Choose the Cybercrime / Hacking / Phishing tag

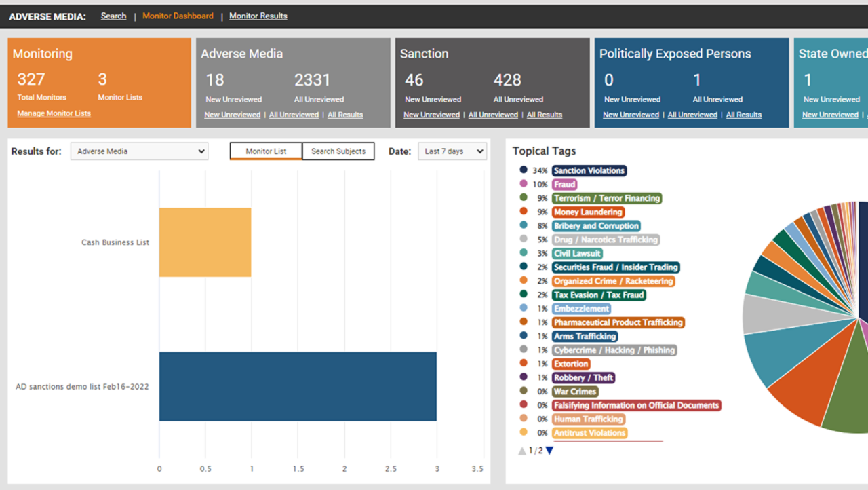[x=614, y=350]
